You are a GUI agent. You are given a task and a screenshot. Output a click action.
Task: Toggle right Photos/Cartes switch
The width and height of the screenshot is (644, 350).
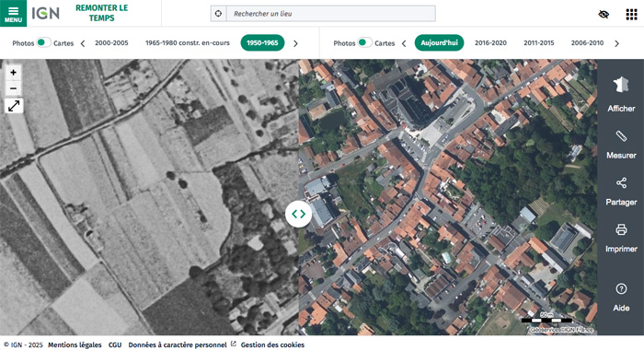pos(364,42)
